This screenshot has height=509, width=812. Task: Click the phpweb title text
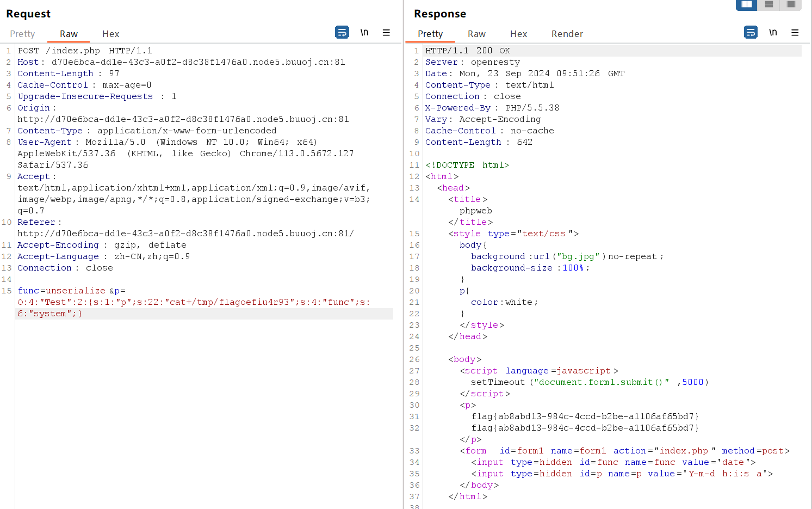(476, 211)
